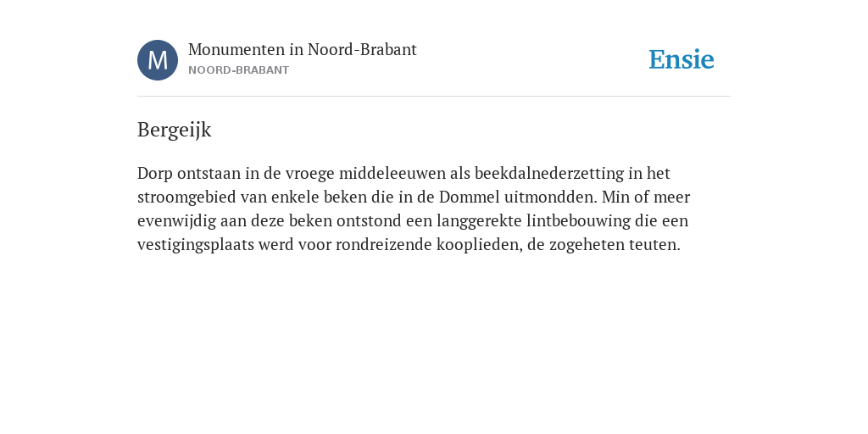868x434 pixels.
Task: Open the Ensie logo link
Action: point(682,59)
